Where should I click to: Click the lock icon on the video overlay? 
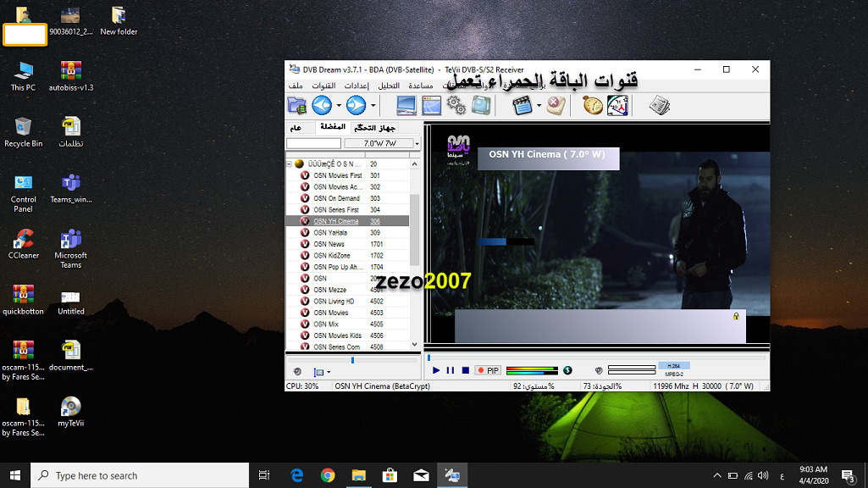(x=736, y=316)
